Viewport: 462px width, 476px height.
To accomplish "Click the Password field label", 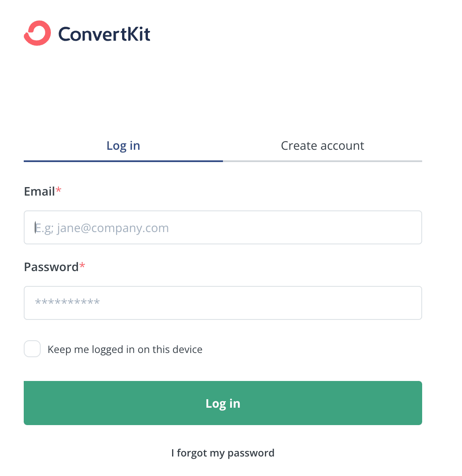I will 51,267.
